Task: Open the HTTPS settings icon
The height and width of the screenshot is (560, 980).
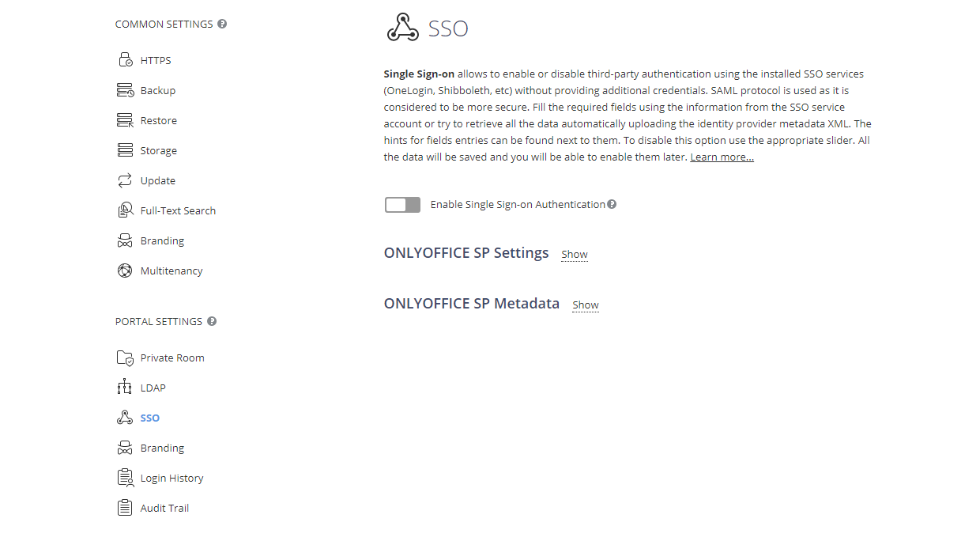Action: pyautogui.click(x=125, y=59)
